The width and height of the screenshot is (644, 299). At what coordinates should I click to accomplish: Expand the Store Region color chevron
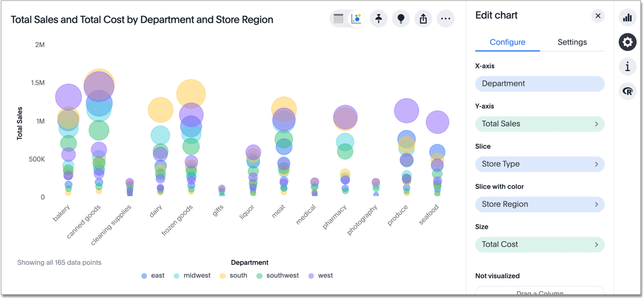596,205
